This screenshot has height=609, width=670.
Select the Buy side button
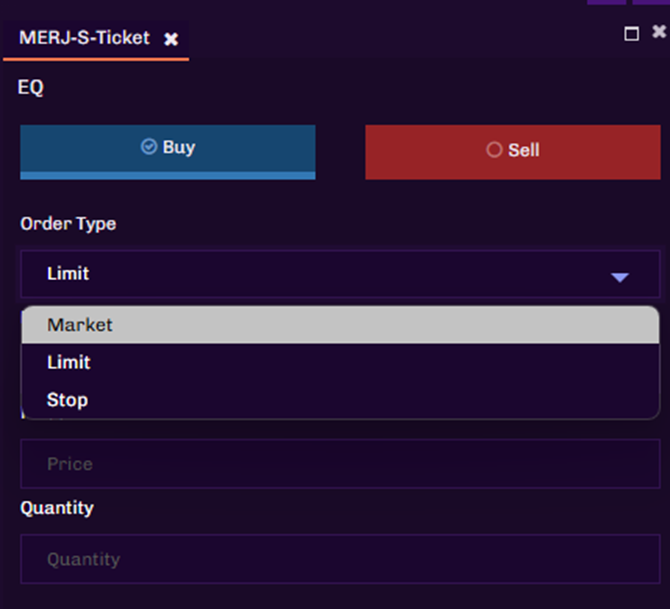pos(168,149)
